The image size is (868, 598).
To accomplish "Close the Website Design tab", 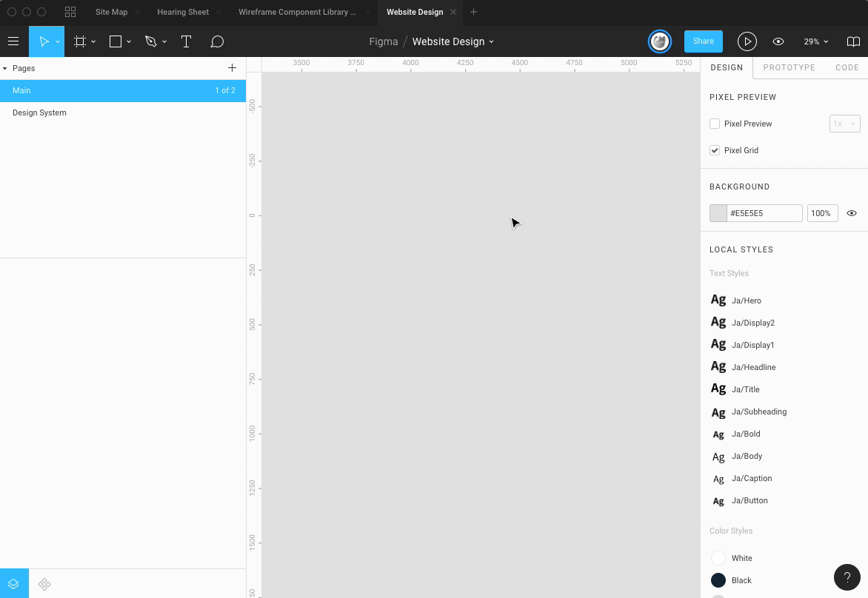I will [453, 12].
